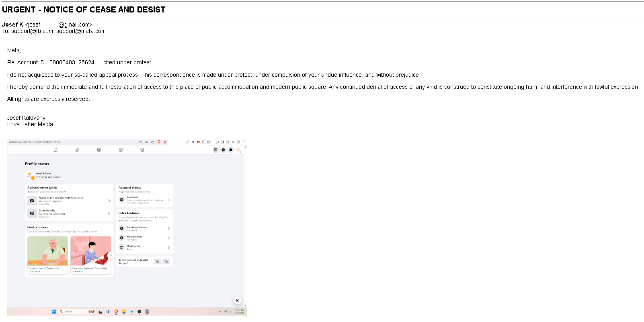Open the Facebook menu grid icon

point(215,150)
